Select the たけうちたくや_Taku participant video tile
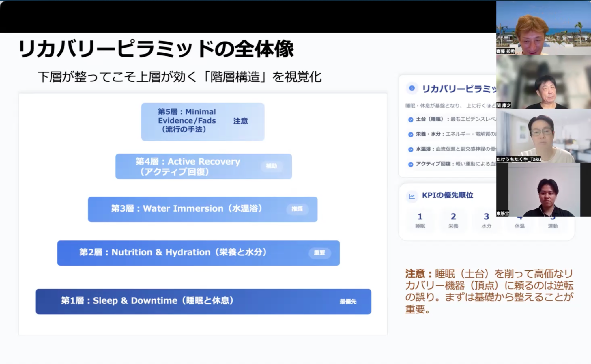The height and width of the screenshot is (364, 591). tap(544, 136)
